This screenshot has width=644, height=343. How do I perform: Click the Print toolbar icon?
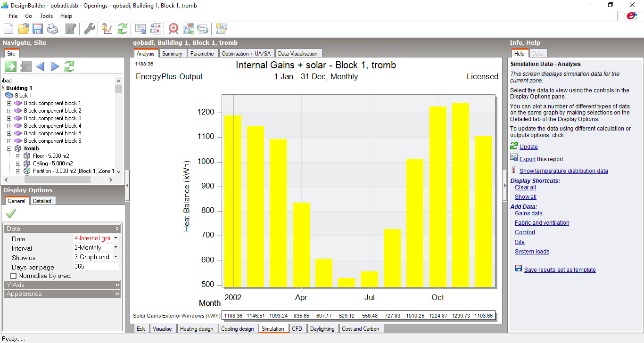pos(52,29)
